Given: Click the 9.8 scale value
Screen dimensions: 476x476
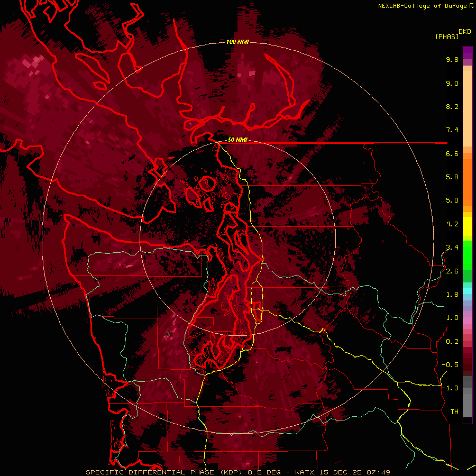Looking at the screenshot, I should [452, 59].
